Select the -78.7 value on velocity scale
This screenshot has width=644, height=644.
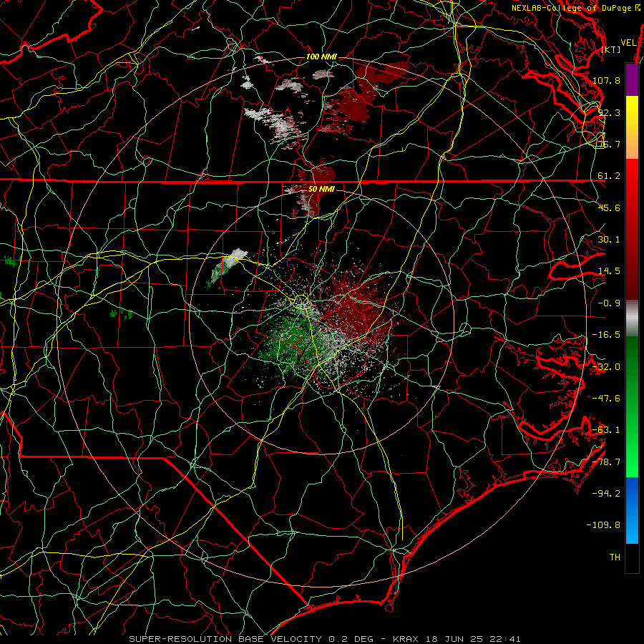[x=606, y=462]
